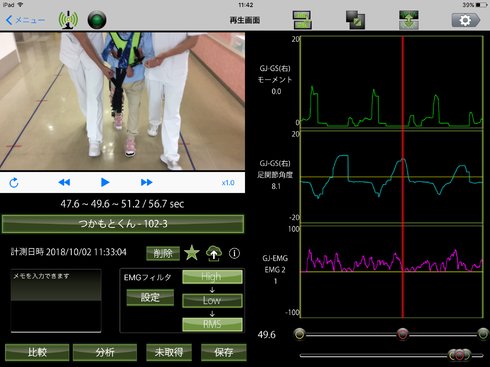Screen dimensions: 490x367
Task: Tap the 47.6 ~ 49.6 ~ 51.2 time readout
Action: (122, 204)
